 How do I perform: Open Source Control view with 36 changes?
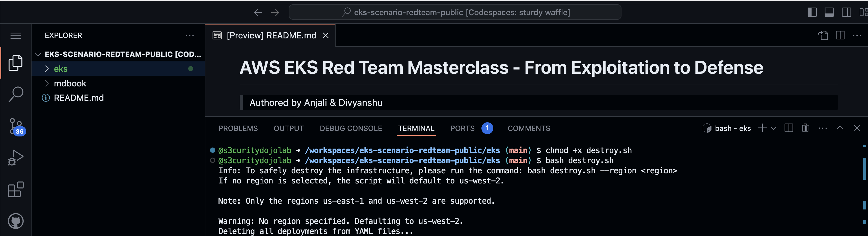click(x=15, y=126)
